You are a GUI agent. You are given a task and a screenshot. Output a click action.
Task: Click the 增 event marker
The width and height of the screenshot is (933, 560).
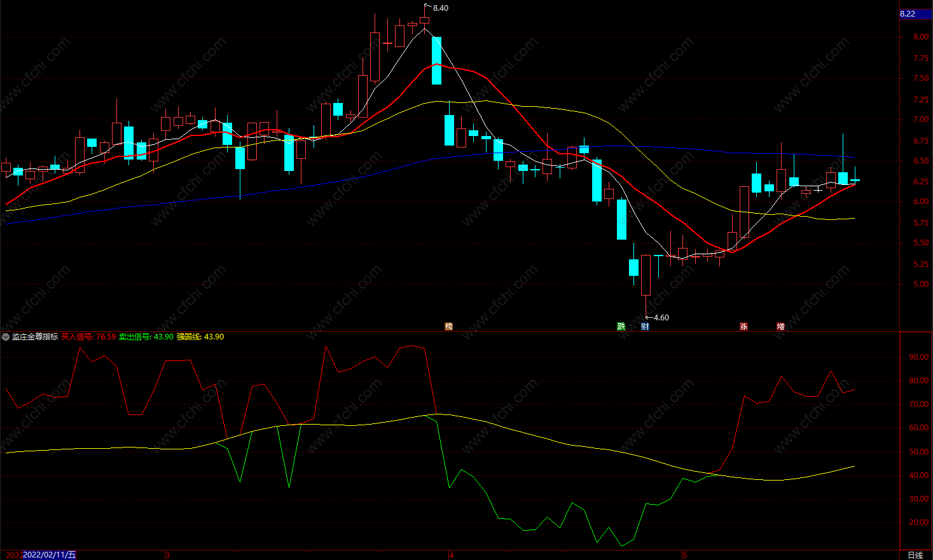point(780,327)
